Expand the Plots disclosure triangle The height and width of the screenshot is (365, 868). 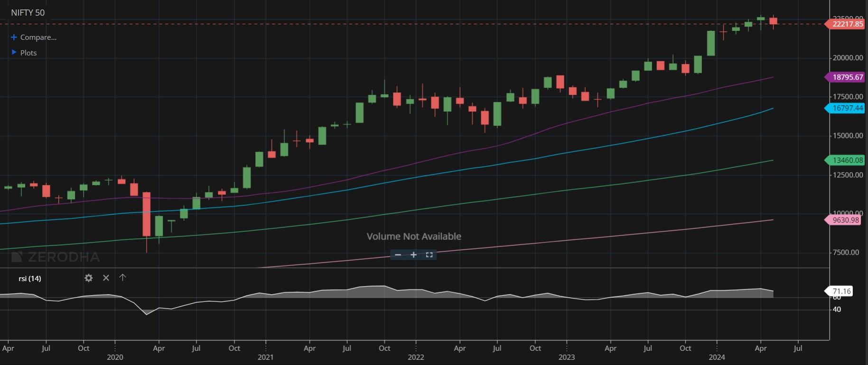point(14,52)
